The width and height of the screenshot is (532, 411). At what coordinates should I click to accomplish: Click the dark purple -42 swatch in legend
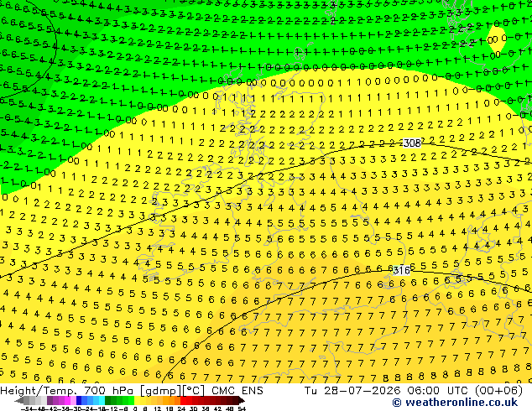50,401
